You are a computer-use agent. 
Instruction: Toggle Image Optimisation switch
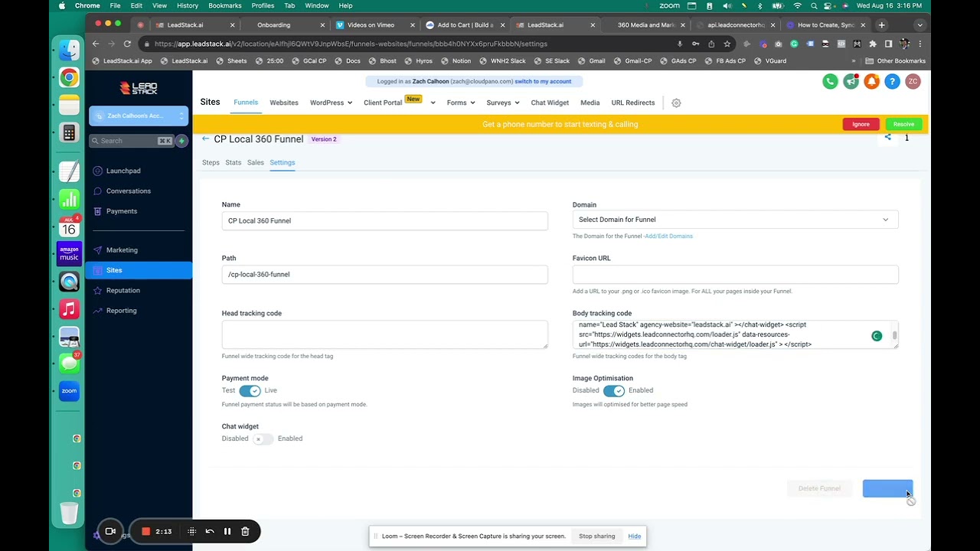tap(614, 391)
